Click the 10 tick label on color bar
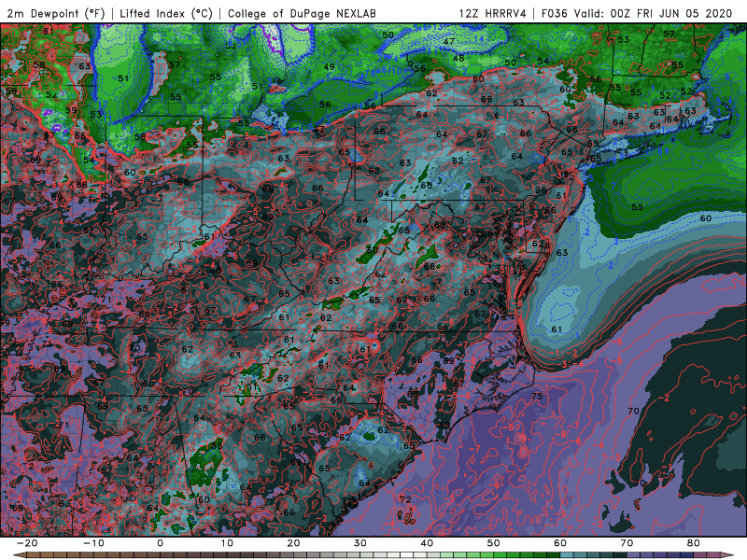The height and width of the screenshot is (560, 747). tap(227, 543)
